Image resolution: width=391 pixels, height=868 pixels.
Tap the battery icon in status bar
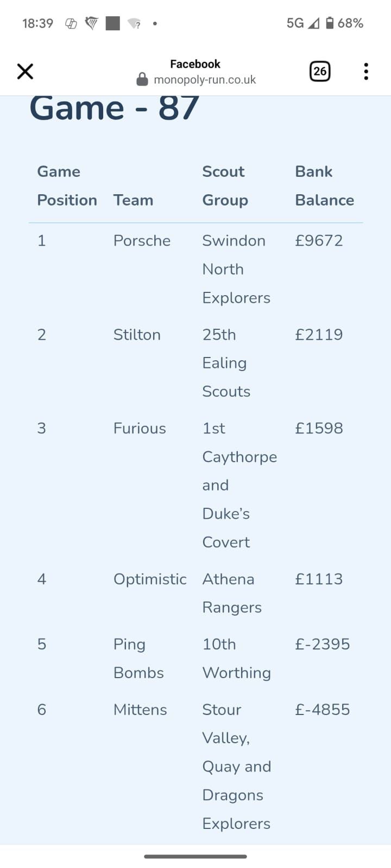[x=330, y=23]
